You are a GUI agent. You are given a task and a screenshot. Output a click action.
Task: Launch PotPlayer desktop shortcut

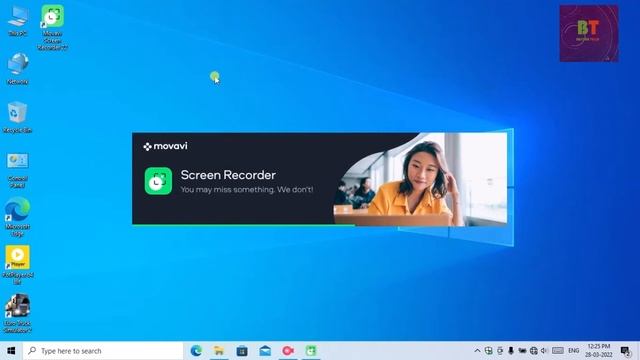click(17, 264)
